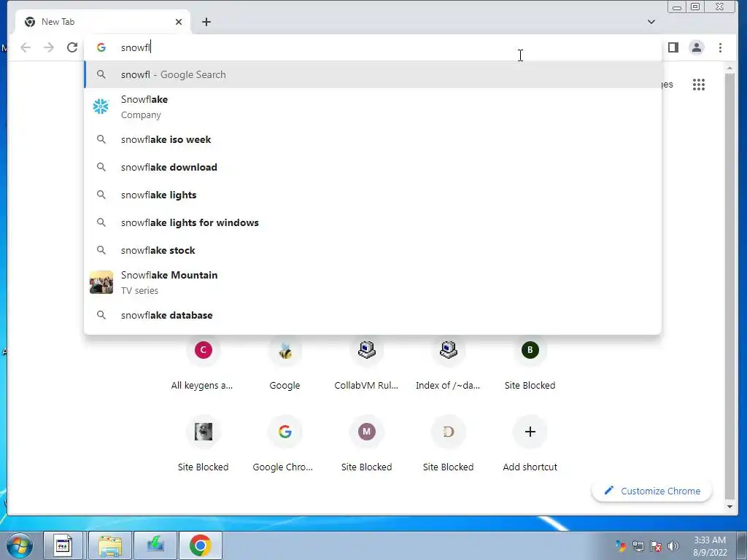747x560 pixels.
Task: Open the Google Chro... shortcut
Action: [285, 446]
